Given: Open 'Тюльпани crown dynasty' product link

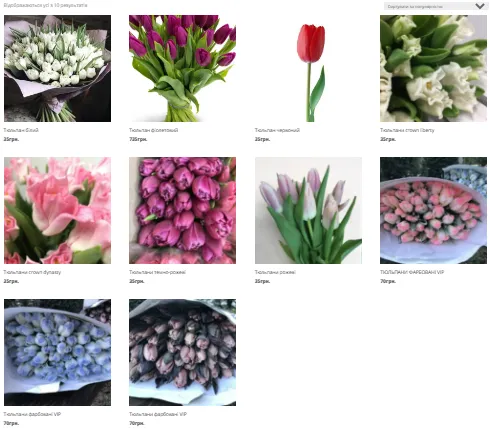Looking at the screenshot, I should point(32,272).
